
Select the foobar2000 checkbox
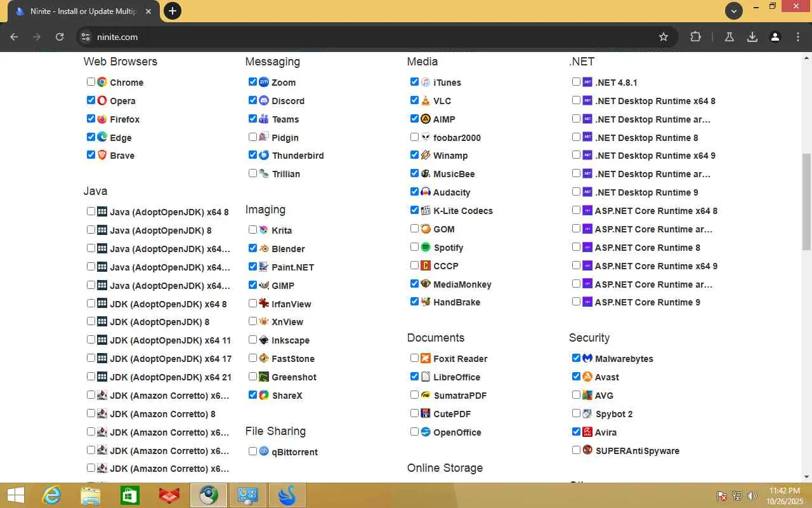pyautogui.click(x=414, y=137)
